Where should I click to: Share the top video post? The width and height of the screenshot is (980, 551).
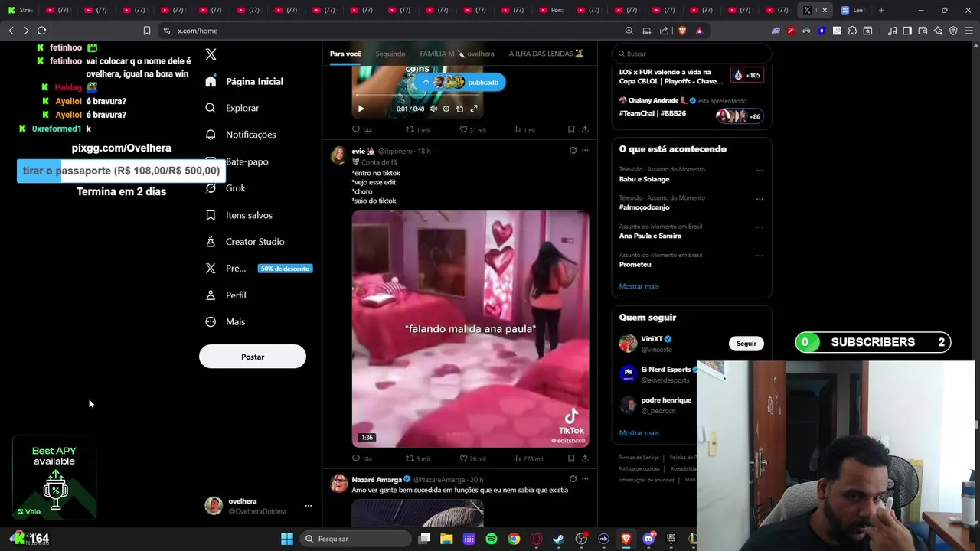click(x=585, y=130)
